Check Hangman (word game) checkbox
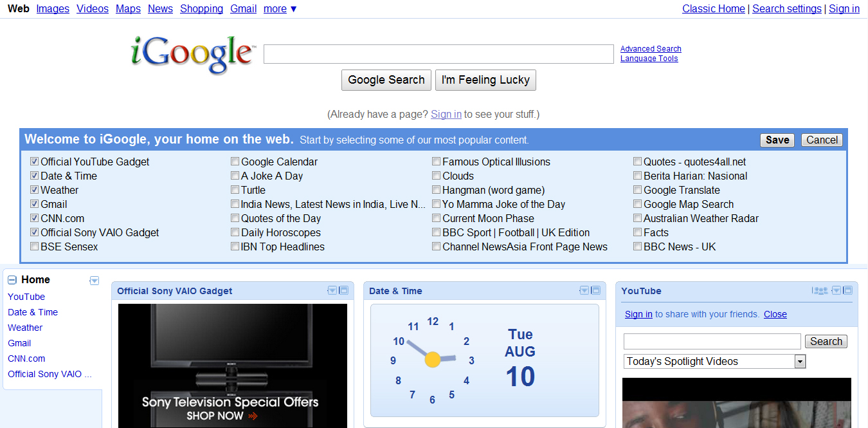The height and width of the screenshot is (428, 868). pos(437,190)
